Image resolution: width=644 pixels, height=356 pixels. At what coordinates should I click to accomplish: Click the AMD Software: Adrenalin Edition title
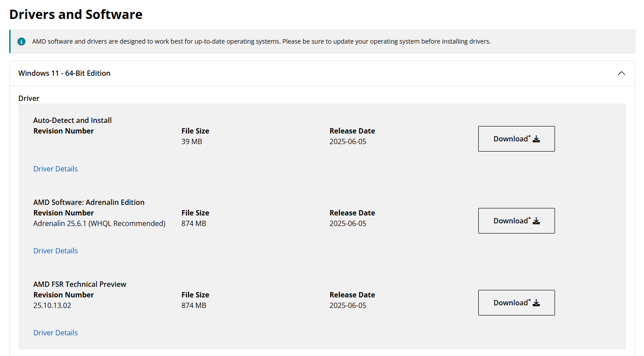coord(89,202)
